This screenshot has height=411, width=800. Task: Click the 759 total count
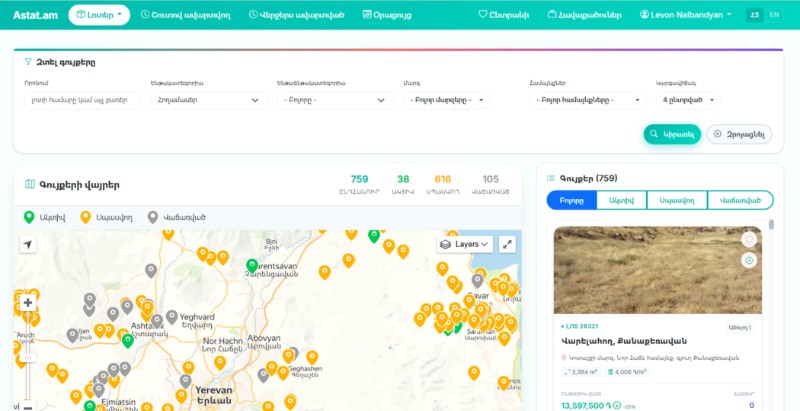click(359, 179)
